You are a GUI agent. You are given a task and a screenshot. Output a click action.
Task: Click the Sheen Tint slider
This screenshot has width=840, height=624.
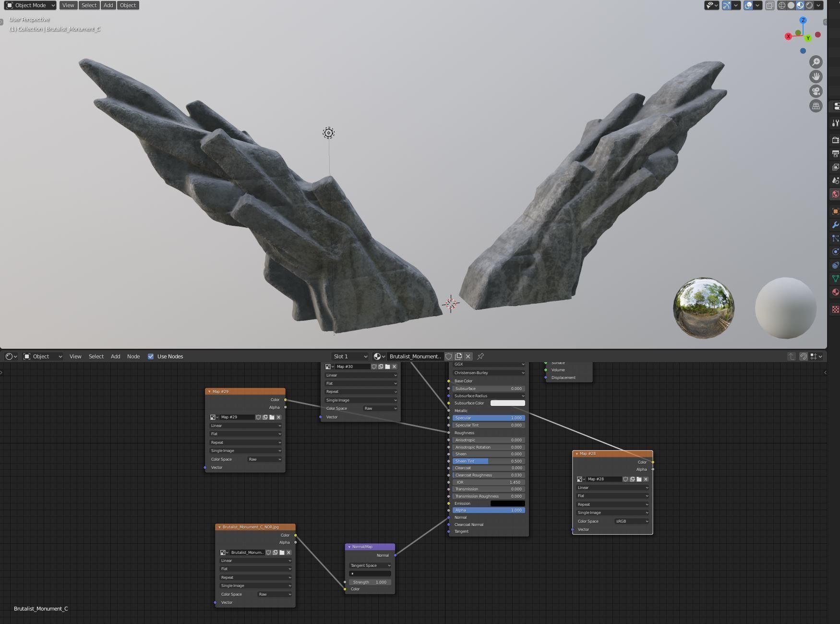[x=489, y=461]
